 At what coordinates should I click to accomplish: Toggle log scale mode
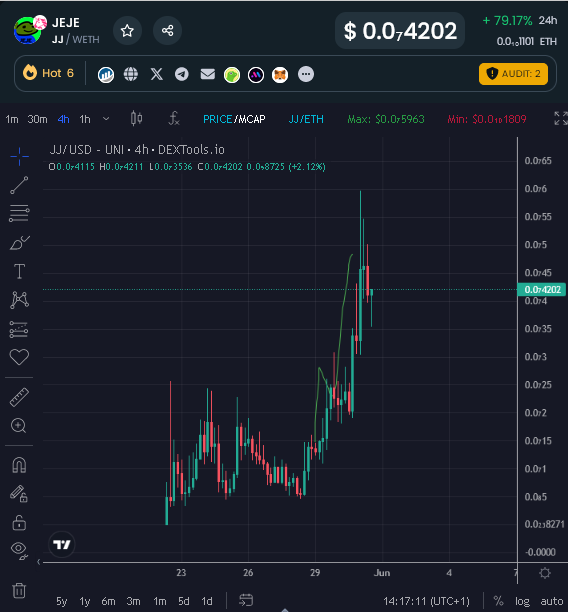pos(522,601)
